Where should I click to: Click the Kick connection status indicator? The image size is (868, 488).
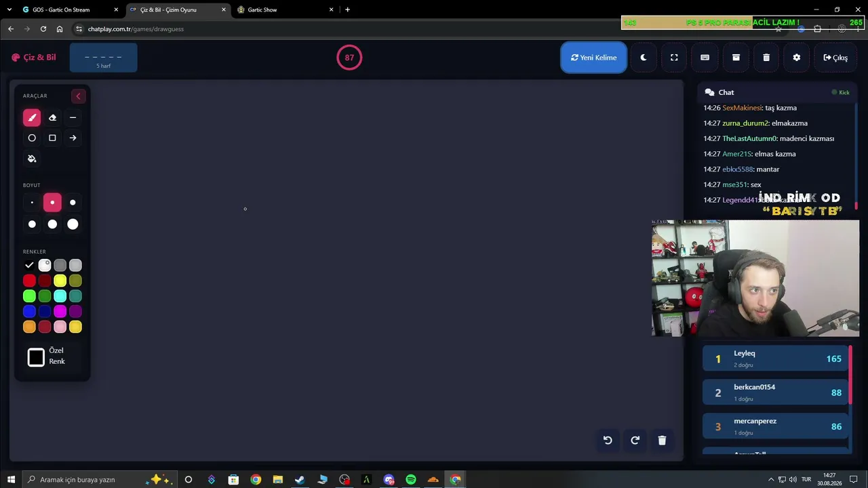840,92
